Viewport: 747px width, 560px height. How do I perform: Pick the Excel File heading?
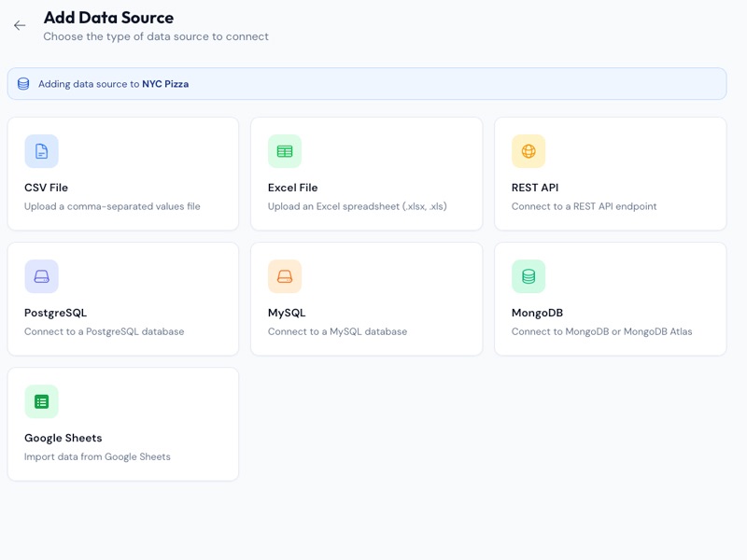292,188
